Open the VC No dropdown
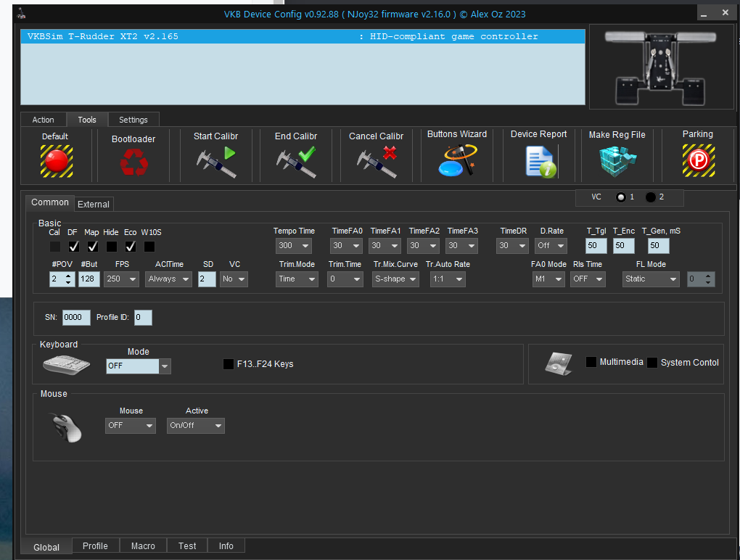740x560 pixels. [x=234, y=279]
